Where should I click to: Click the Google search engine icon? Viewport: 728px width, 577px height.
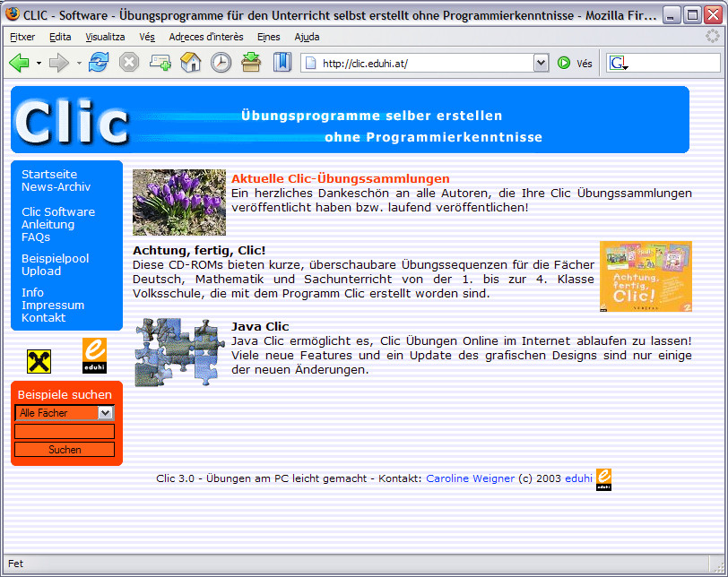tap(619, 63)
